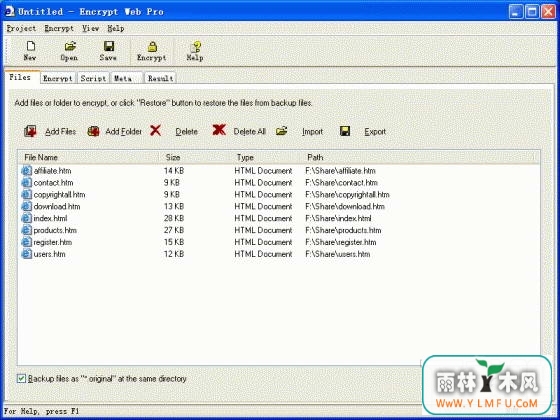Screen dimensions: 560x420
Task: Select the copyrightall.htm file icon
Action: [26, 195]
